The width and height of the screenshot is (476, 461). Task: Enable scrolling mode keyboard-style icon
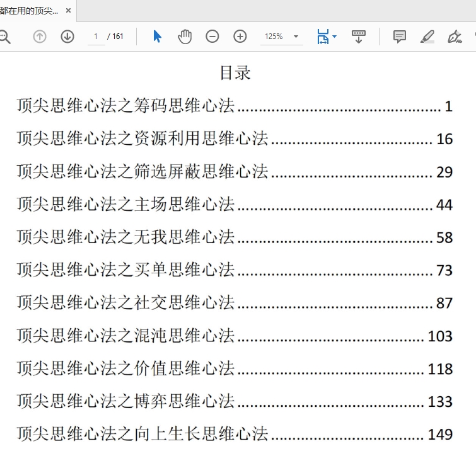[x=358, y=37]
